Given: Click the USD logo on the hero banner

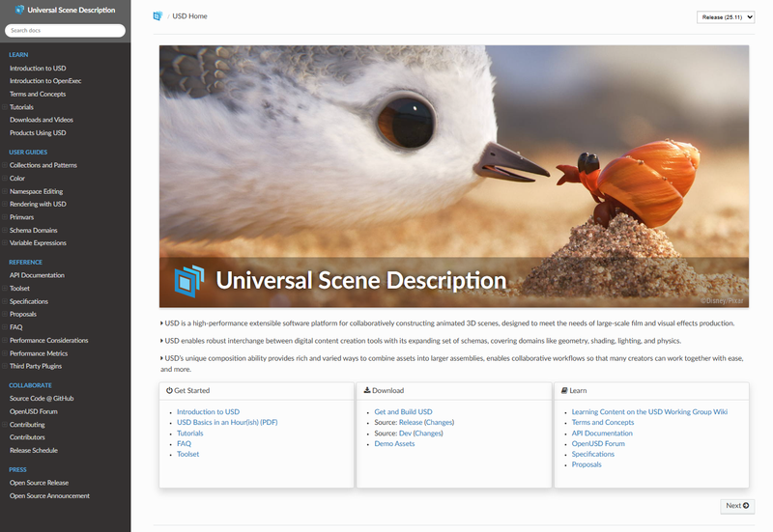Looking at the screenshot, I should (x=189, y=280).
